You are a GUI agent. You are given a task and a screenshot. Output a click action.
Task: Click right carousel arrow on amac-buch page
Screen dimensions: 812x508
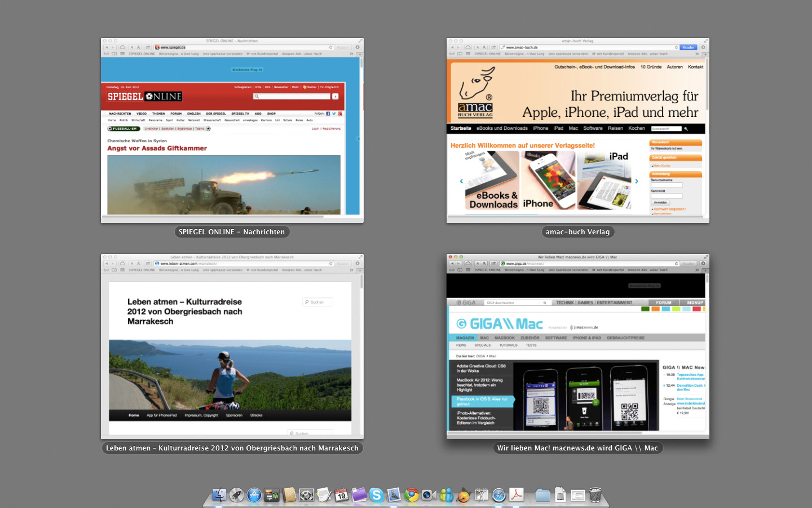[x=637, y=181]
